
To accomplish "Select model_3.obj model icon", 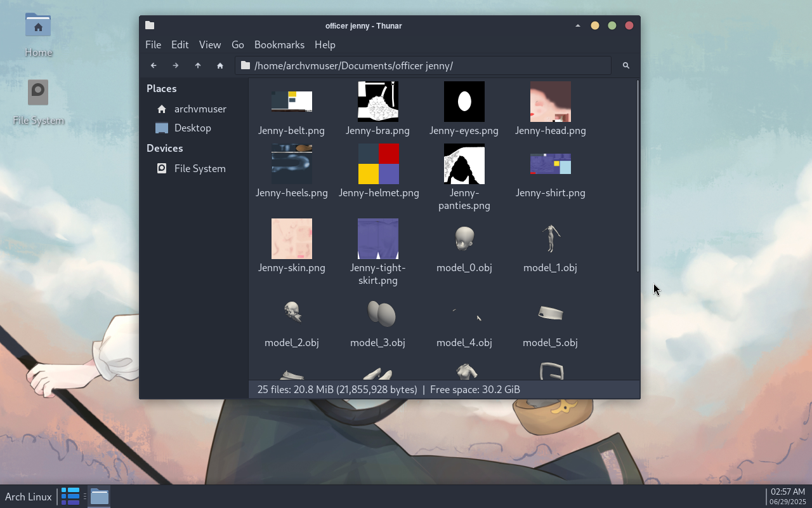I will 381,314.
